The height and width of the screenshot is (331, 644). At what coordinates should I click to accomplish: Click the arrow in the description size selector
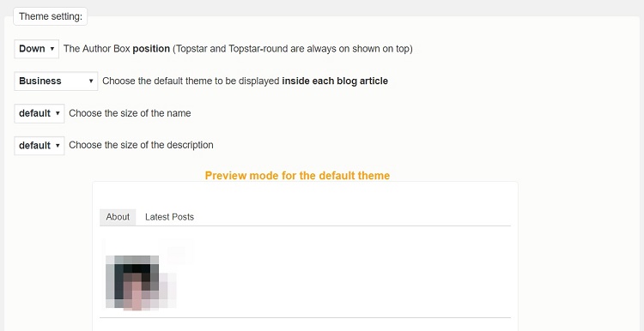coord(58,146)
